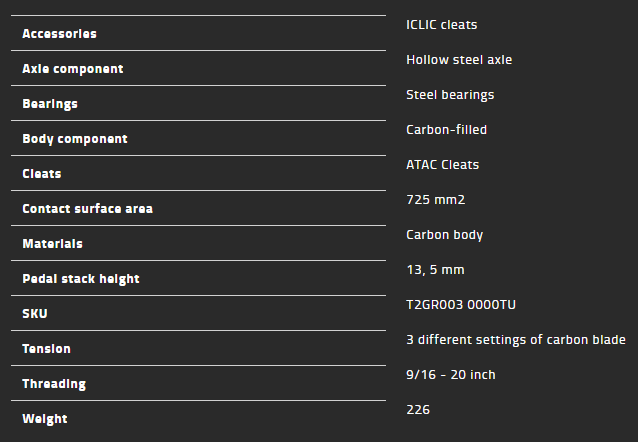Viewport: 638px width, 442px height.
Task: Select the SKU code T2GR003 0000TU
Action: point(461,304)
